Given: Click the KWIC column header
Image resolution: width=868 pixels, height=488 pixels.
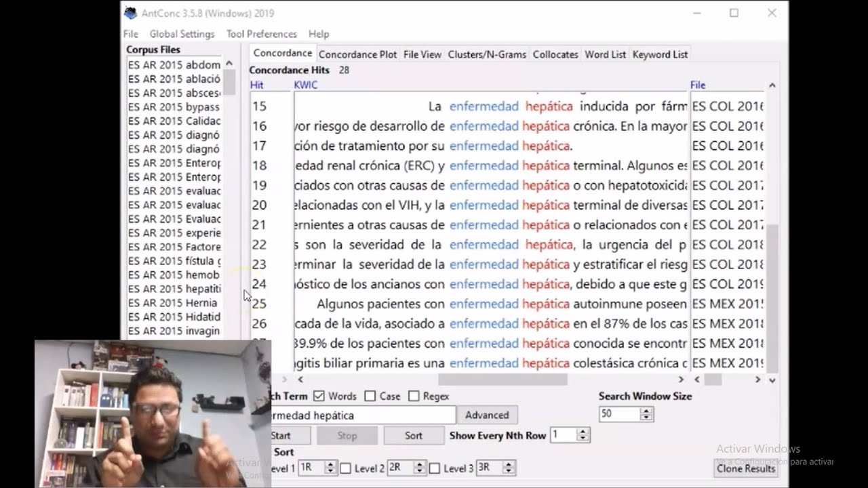Looking at the screenshot, I should 305,85.
